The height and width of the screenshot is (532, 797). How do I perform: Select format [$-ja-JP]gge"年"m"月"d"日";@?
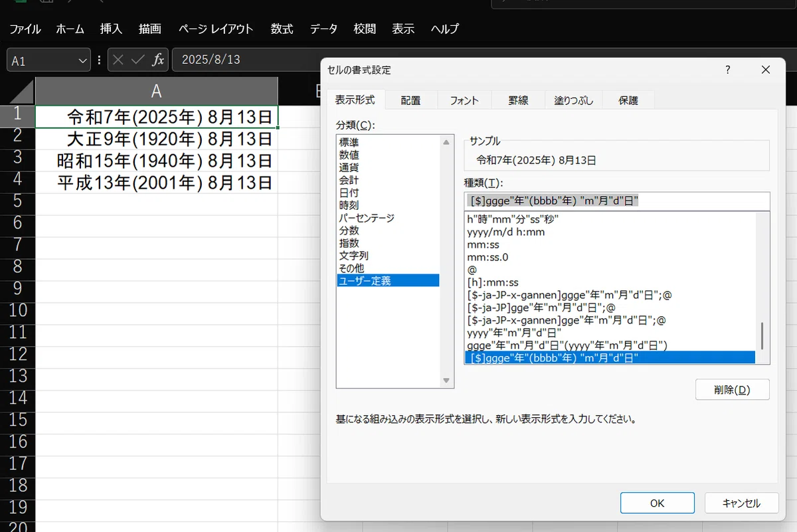[x=610, y=308]
